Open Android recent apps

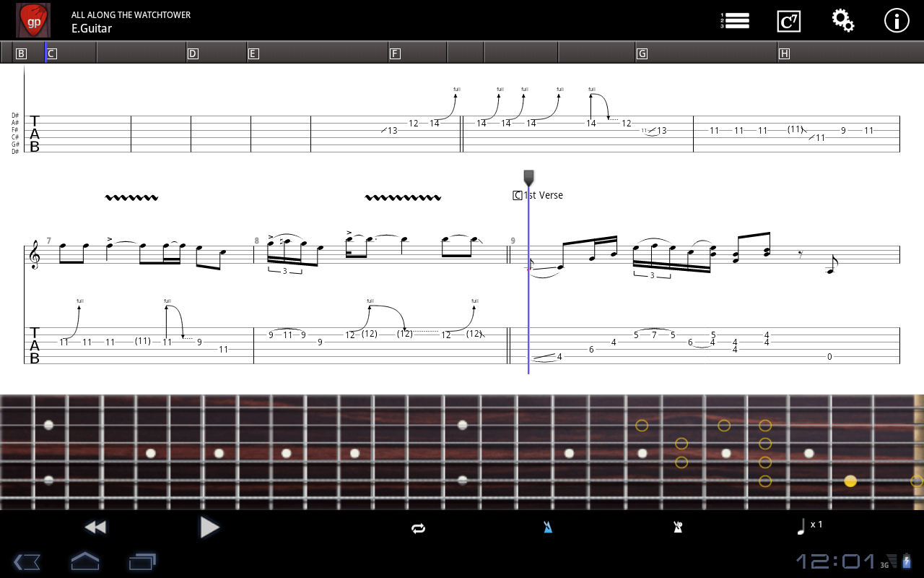(x=142, y=561)
